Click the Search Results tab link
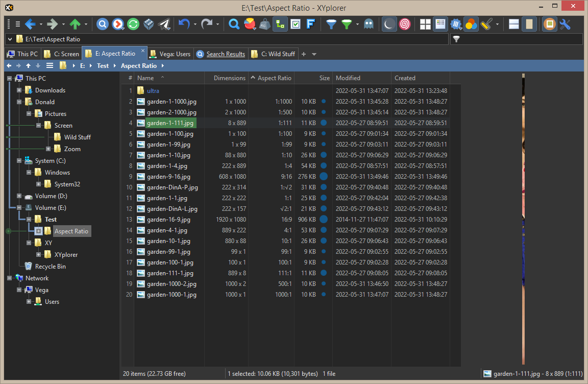This screenshot has height=384, width=588. click(226, 54)
